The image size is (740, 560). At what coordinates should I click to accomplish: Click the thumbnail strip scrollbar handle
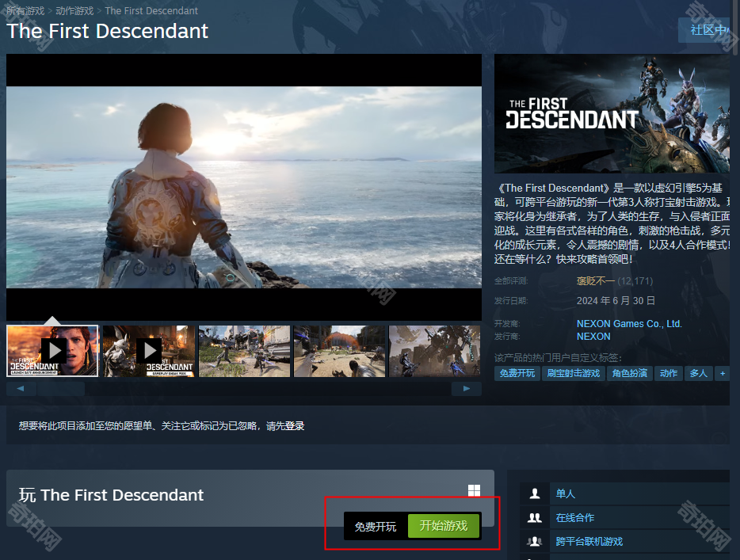tap(61, 389)
